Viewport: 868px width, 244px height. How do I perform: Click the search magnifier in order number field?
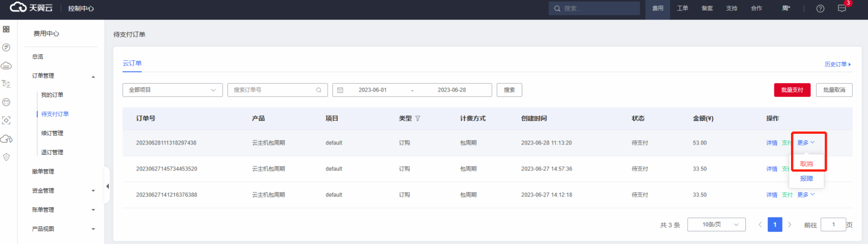318,90
